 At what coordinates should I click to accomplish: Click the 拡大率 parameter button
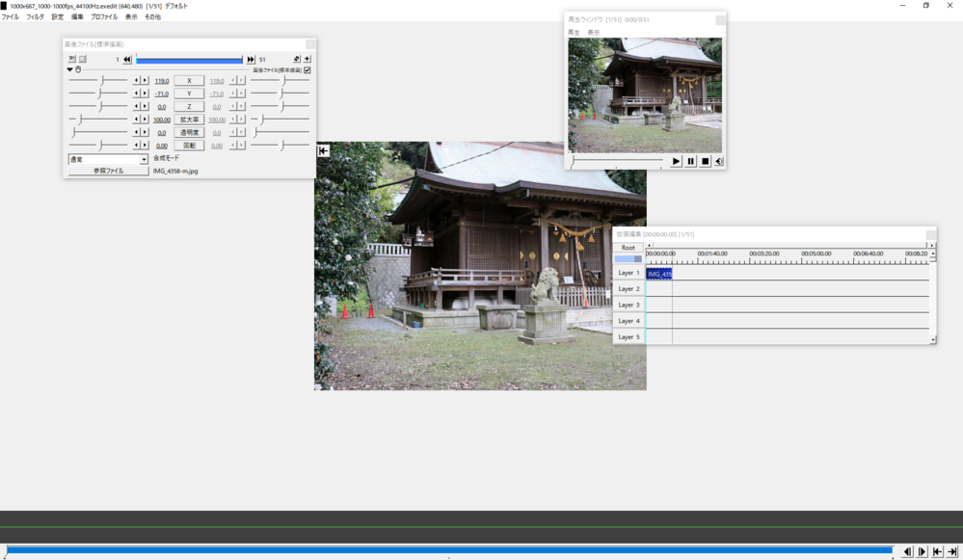point(189,120)
